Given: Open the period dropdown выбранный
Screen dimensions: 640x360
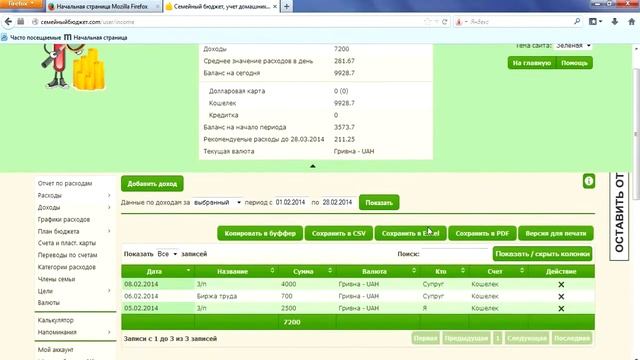Looking at the screenshot, I should 217,202.
